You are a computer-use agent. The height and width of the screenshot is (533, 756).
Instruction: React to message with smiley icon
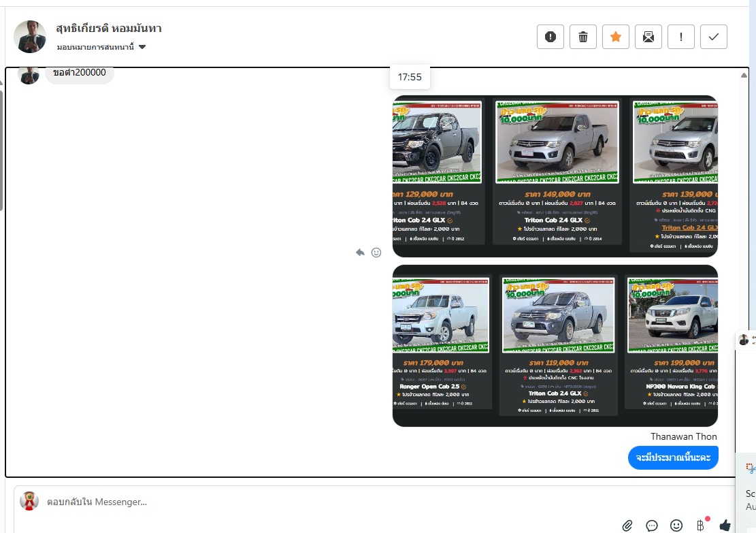376,253
